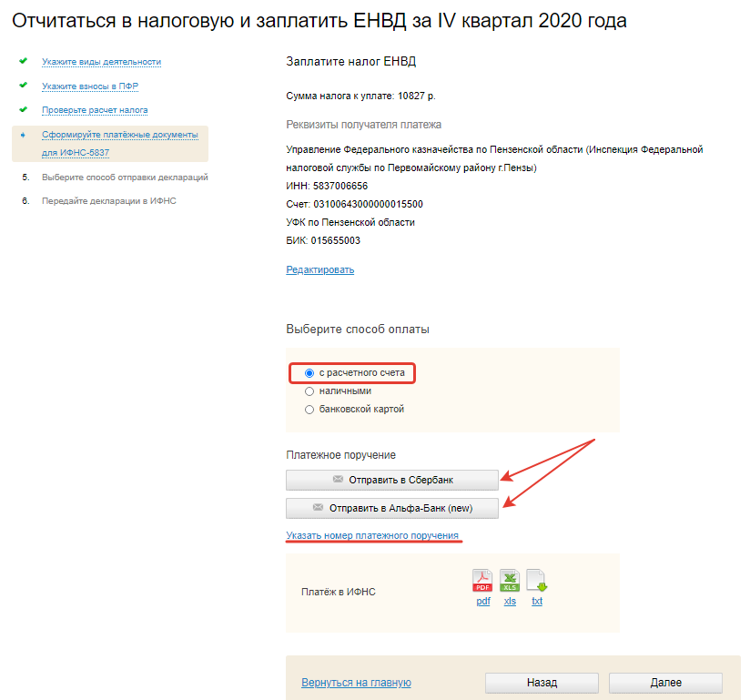Click 'Указать номер платежного поручения' link
The width and height of the screenshot is (750, 700).
(x=372, y=534)
